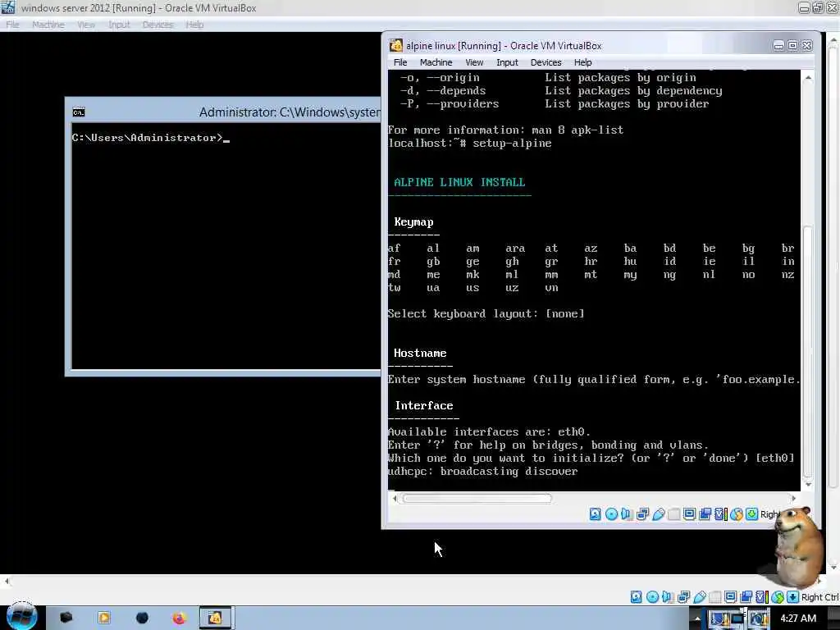Click keyboard capture indicator in windows server window
Screen dimensions: 840x630
pos(793,597)
